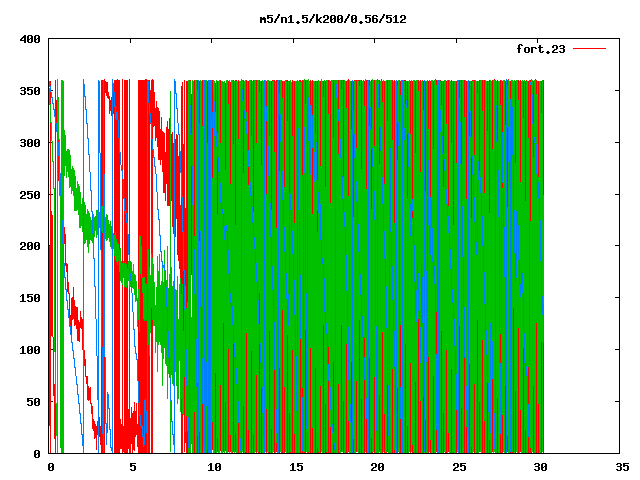This screenshot has height=480, width=640.
Task: Click the plot title m5/n1.5/k200/0.56/512
Action: pyautogui.click(x=333, y=20)
